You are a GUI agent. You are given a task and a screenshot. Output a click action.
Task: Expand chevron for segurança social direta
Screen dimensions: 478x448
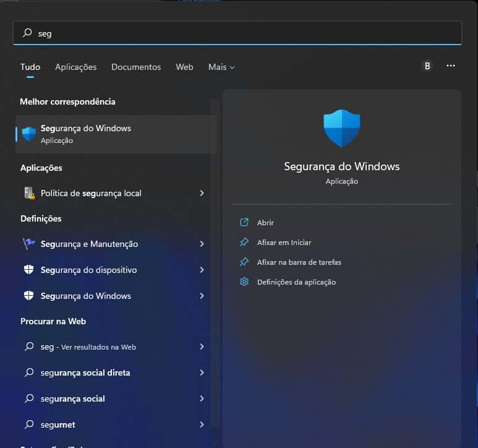pyautogui.click(x=202, y=373)
